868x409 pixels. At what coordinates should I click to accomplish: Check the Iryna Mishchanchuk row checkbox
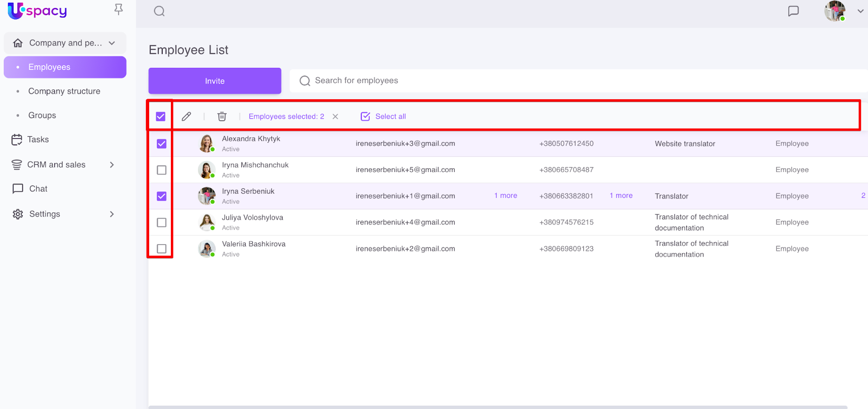coord(162,170)
